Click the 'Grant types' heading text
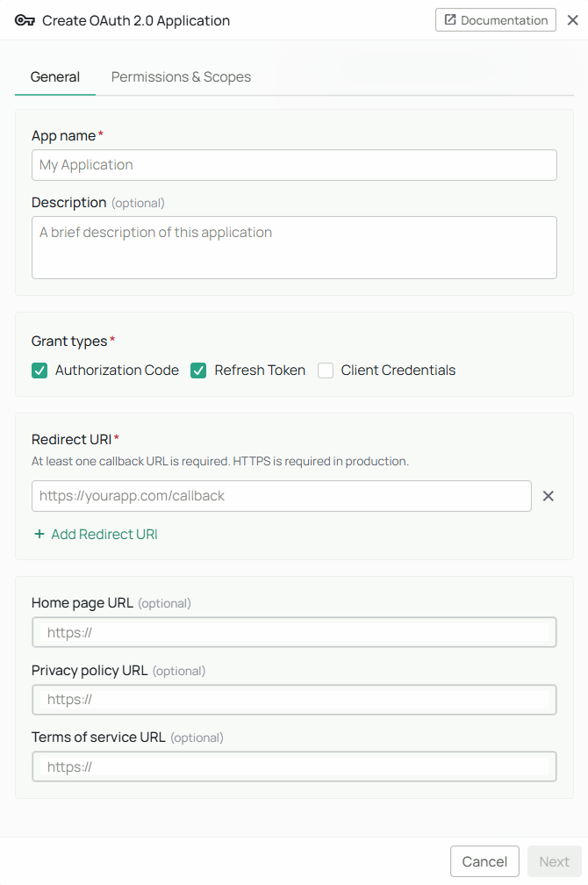 [x=69, y=341]
